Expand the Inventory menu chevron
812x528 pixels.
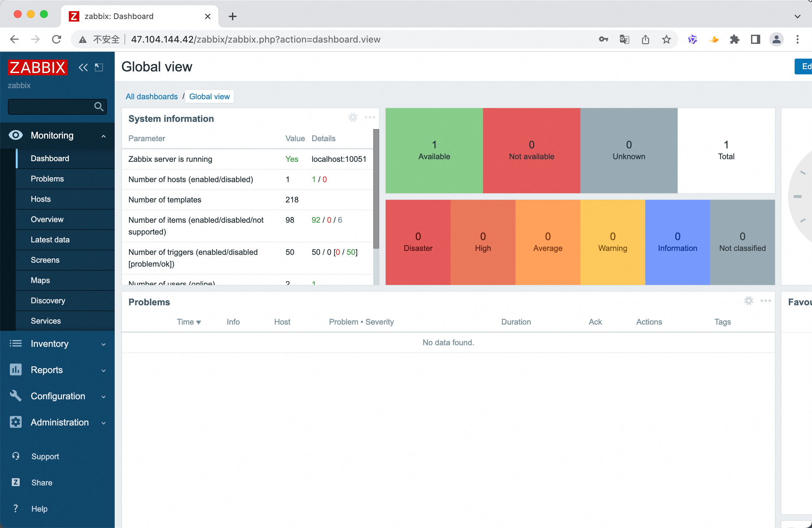103,344
